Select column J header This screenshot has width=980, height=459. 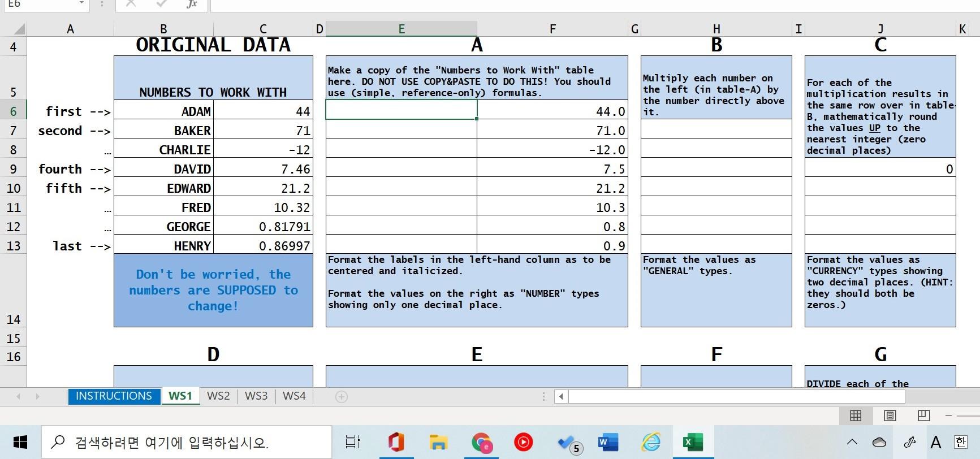[x=880, y=29]
